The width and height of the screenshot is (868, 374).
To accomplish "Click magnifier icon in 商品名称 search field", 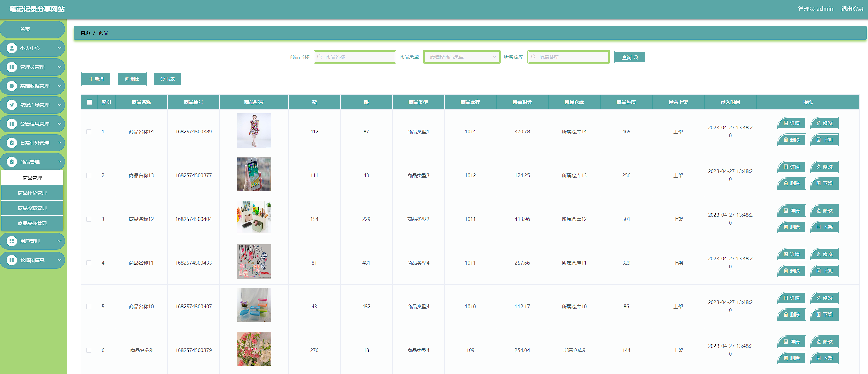I will (x=320, y=57).
